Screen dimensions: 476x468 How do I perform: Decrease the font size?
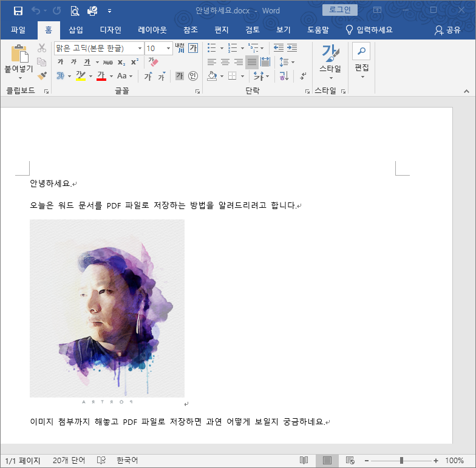[161, 76]
